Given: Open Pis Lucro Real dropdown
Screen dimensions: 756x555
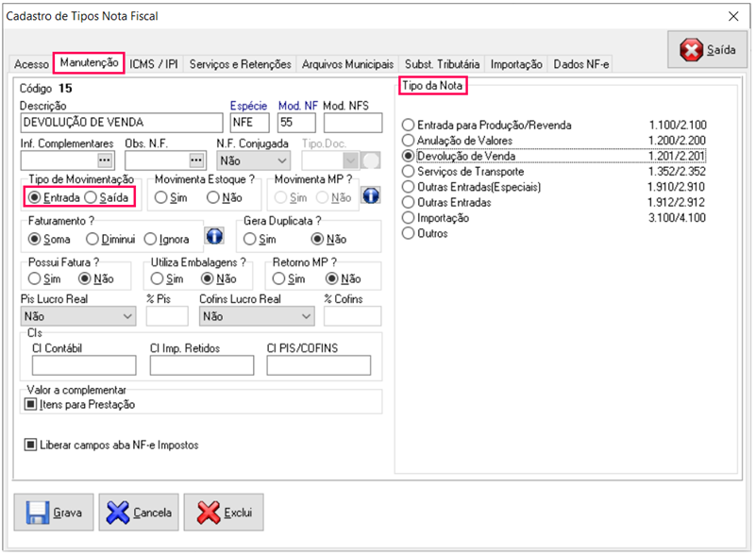Looking at the screenshot, I should tap(127, 317).
